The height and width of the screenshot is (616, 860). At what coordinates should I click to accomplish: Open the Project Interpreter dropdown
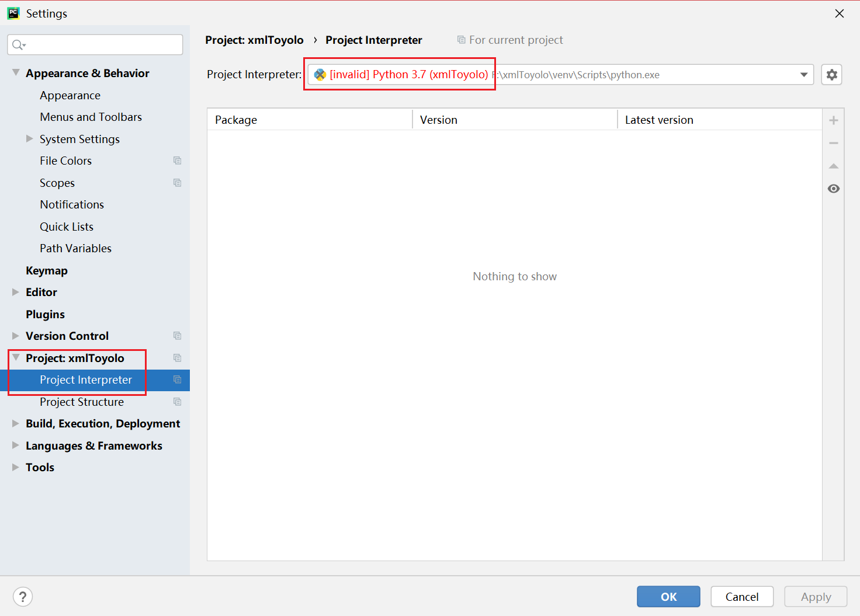coord(803,74)
